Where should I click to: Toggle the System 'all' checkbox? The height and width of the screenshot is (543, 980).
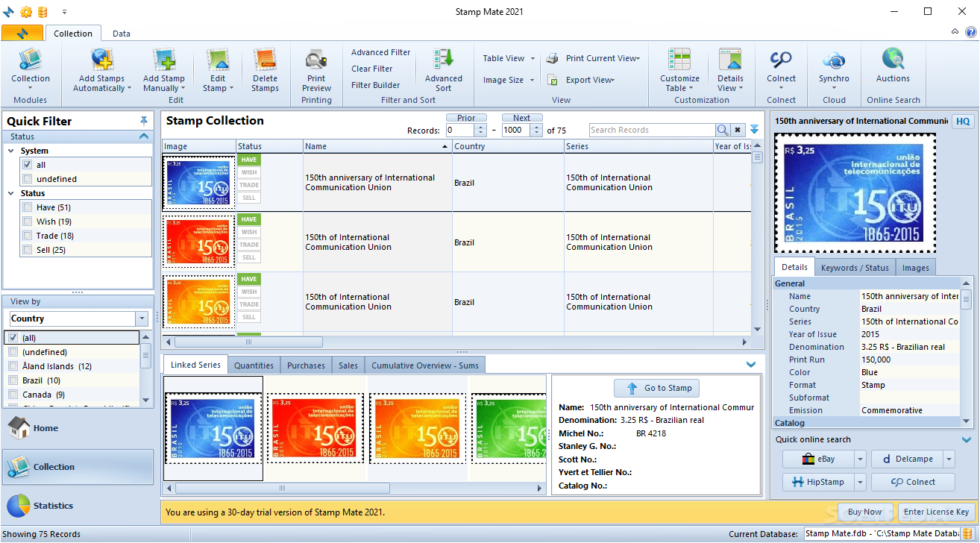click(x=28, y=165)
